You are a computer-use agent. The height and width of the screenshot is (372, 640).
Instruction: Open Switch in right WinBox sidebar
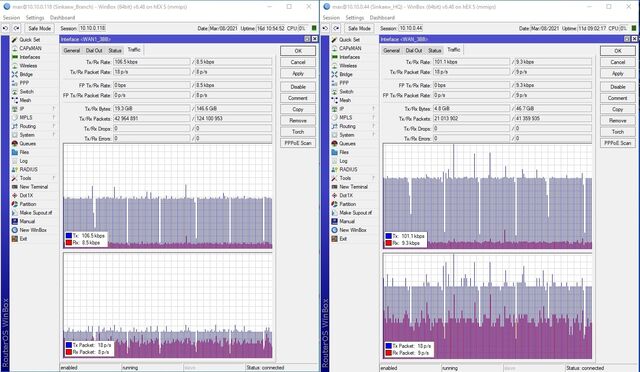343,91
